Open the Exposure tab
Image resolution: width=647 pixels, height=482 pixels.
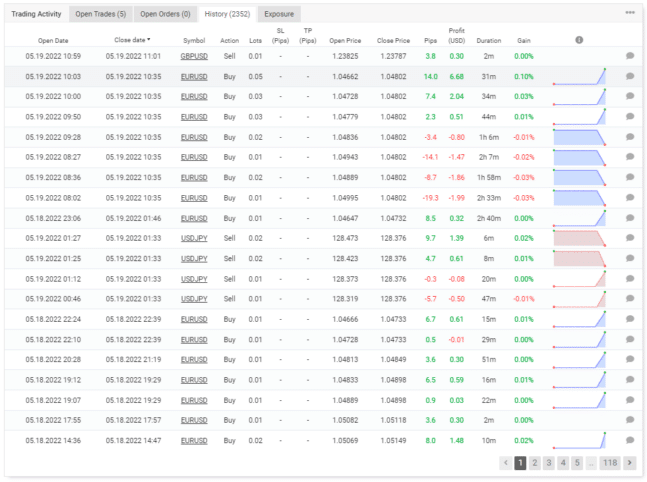pos(281,14)
